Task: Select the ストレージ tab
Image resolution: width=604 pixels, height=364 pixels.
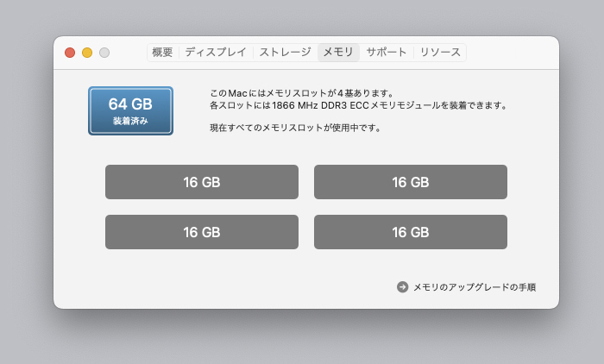Action: click(x=286, y=53)
